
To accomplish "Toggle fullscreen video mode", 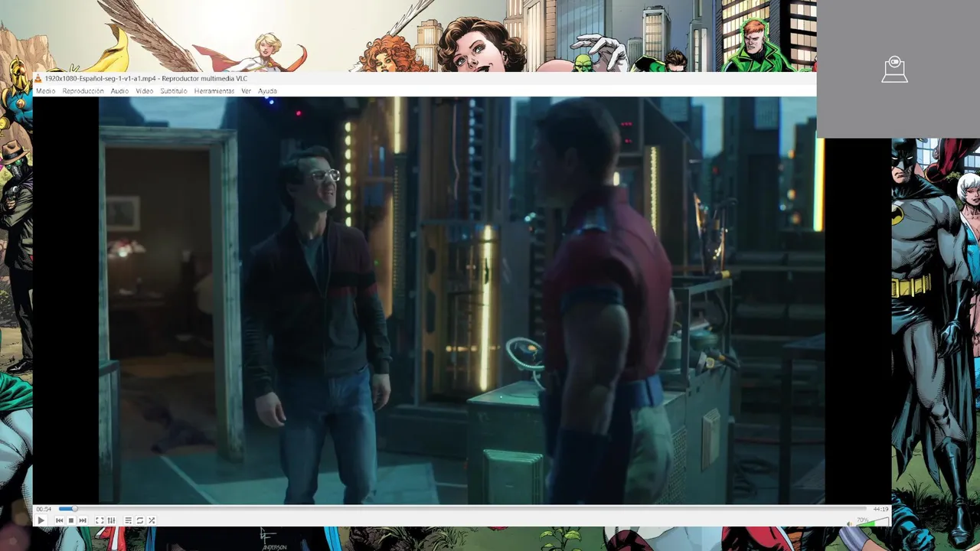I will [x=100, y=520].
